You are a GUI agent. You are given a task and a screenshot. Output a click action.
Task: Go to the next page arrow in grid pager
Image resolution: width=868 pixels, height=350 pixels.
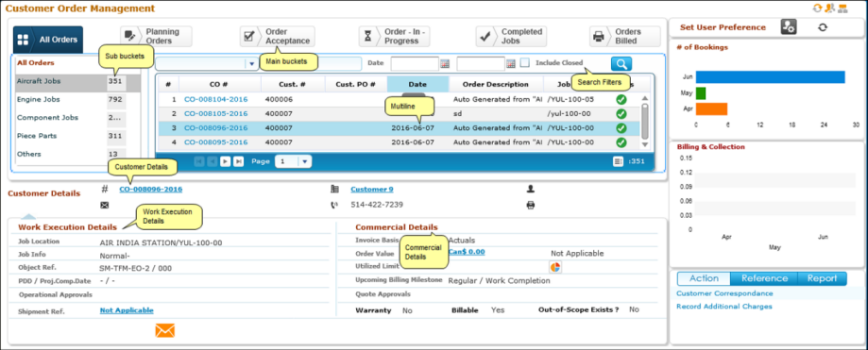click(226, 161)
